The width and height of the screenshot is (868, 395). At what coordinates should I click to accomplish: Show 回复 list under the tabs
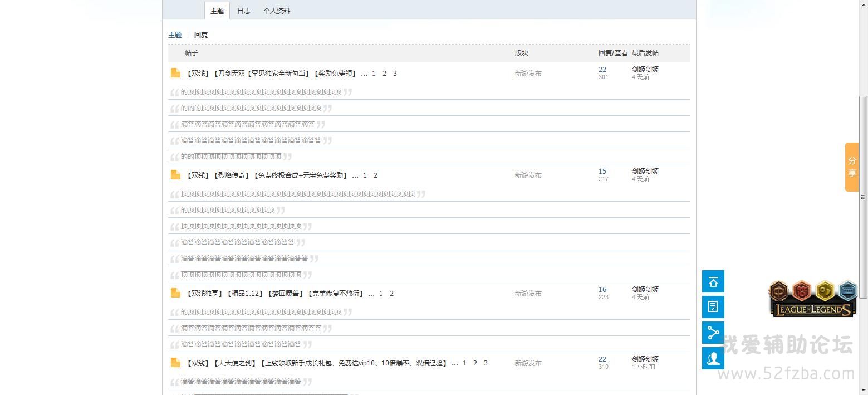pyautogui.click(x=201, y=35)
